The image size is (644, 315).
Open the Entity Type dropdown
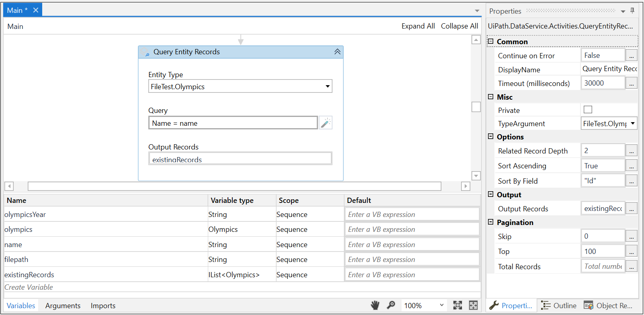click(328, 86)
